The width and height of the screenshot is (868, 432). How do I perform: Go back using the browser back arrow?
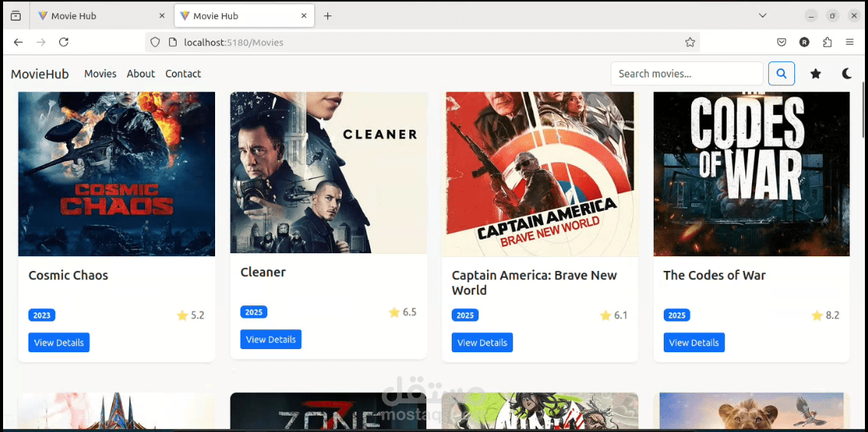tap(18, 42)
